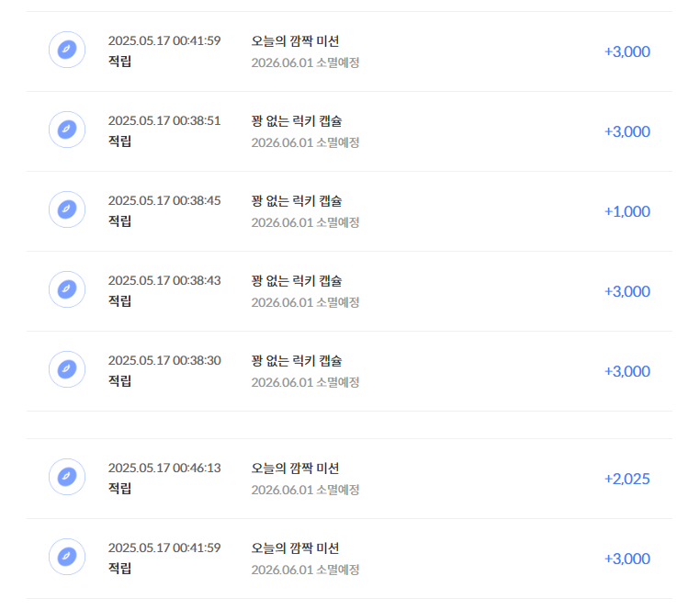Screen dimensions: 700x610
Task: Select the coin icon beside 00:46:13 entry
Action: pyautogui.click(x=67, y=477)
